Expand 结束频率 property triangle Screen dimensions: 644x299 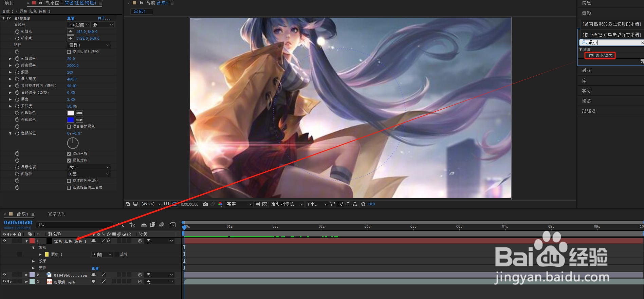(x=10, y=66)
